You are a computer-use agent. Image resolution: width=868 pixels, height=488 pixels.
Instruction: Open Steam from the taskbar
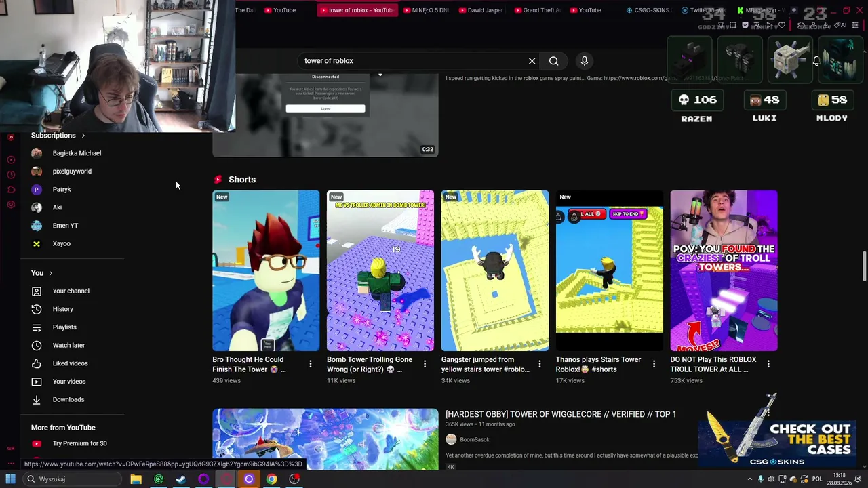coord(181,479)
